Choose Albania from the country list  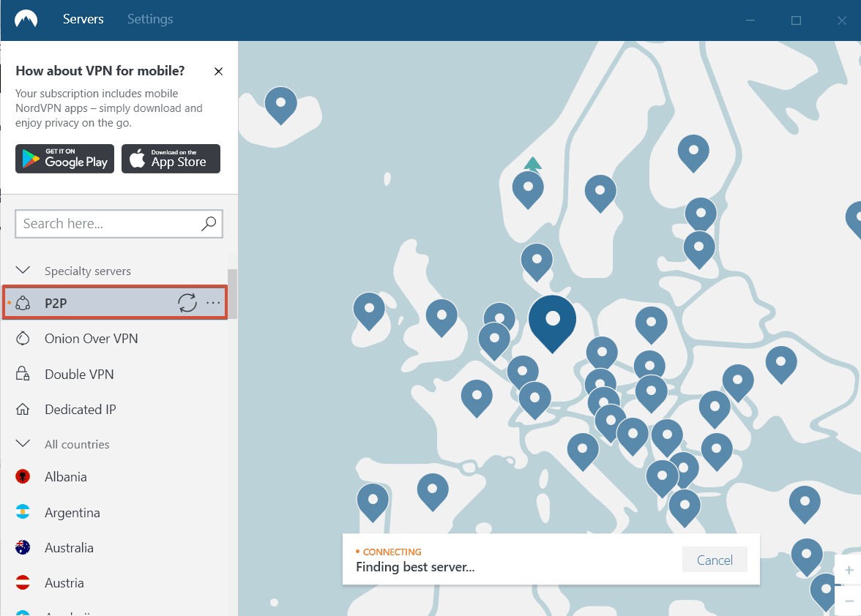(x=65, y=477)
